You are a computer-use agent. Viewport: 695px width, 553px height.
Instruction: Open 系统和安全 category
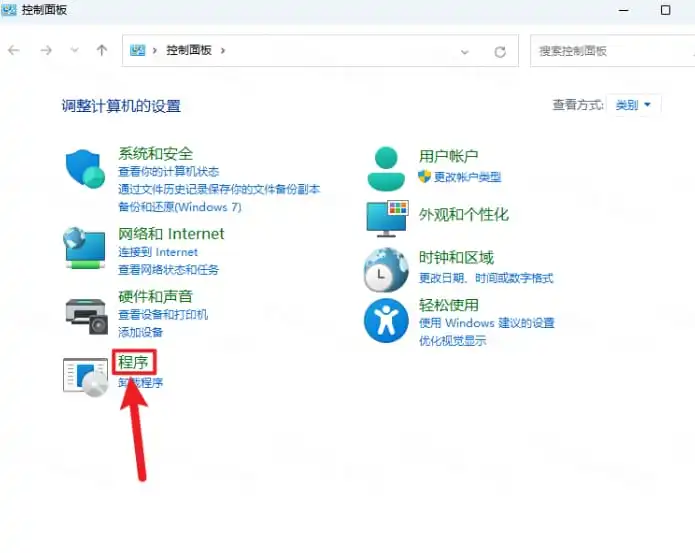click(x=156, y=154)
